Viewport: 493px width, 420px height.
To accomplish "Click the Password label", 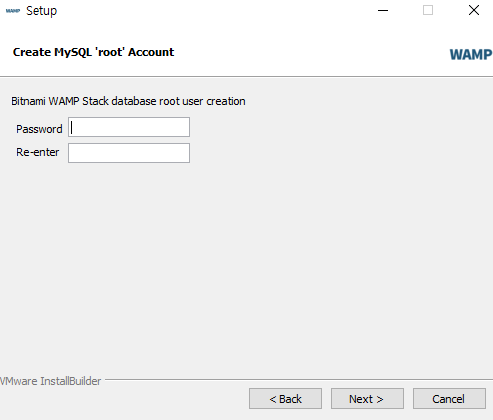I will tap(39, 129).
